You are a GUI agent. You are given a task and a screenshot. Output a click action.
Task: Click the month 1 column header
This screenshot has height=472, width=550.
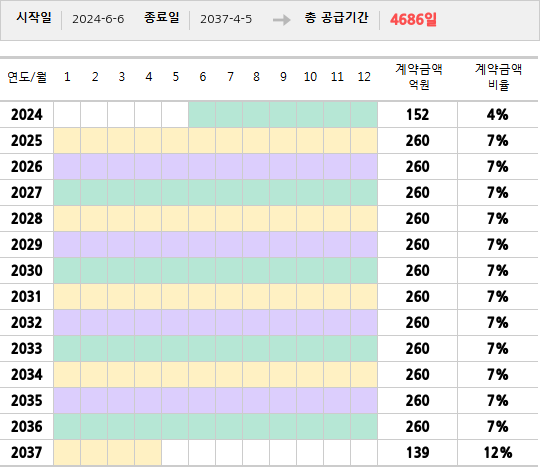point(67,77)
